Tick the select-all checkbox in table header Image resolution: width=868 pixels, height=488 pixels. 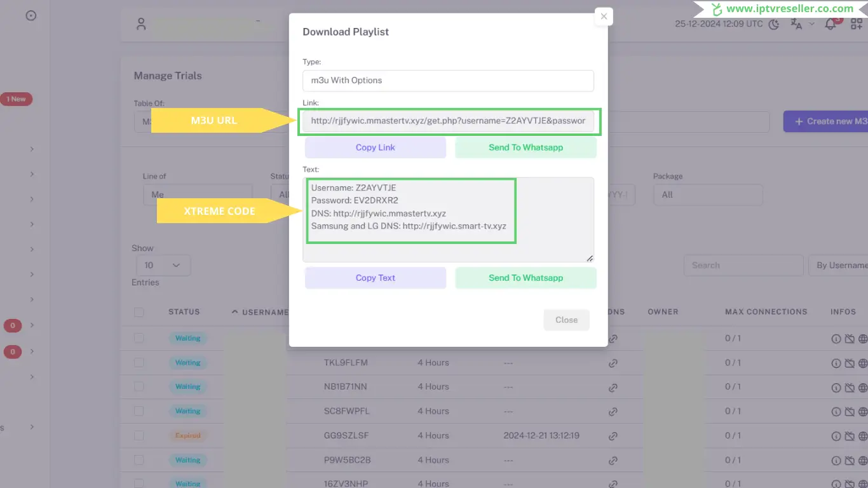[139, 312]
